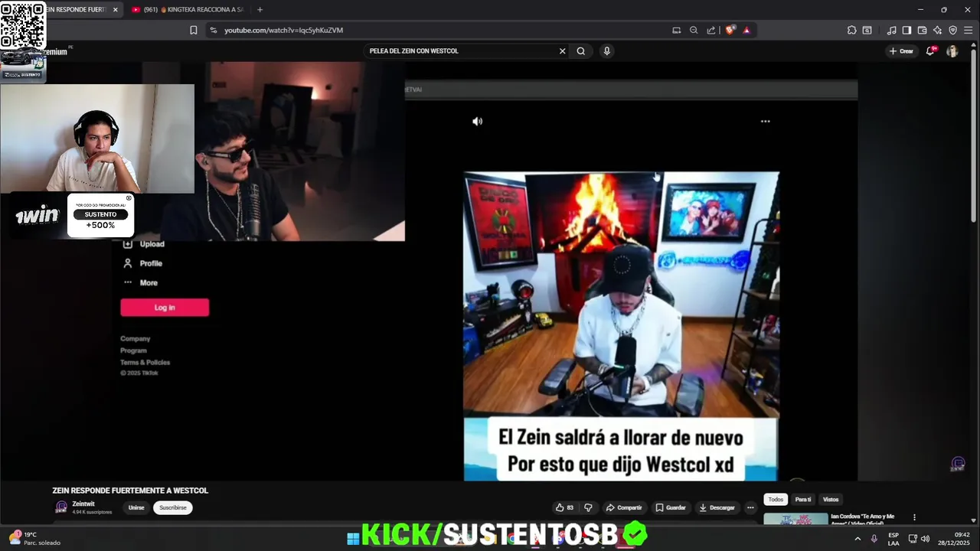
Task: Open Brave VPN shield icon
Action: (952, 30)
